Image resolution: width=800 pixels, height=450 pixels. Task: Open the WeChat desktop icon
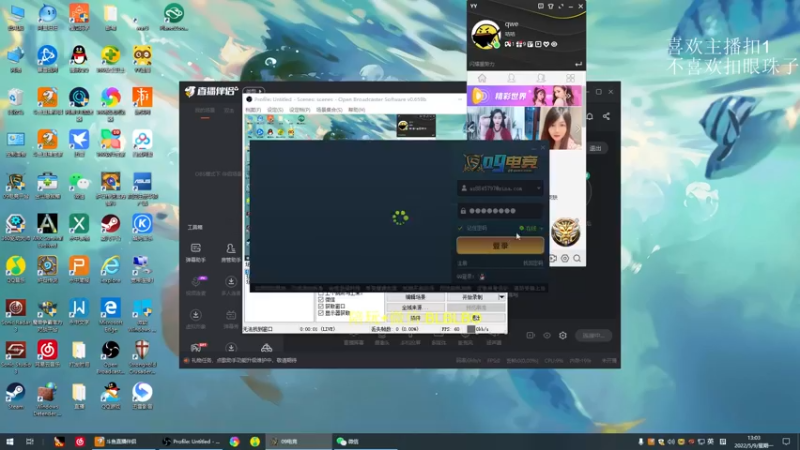pyautogui.click(x=79, y=186)
